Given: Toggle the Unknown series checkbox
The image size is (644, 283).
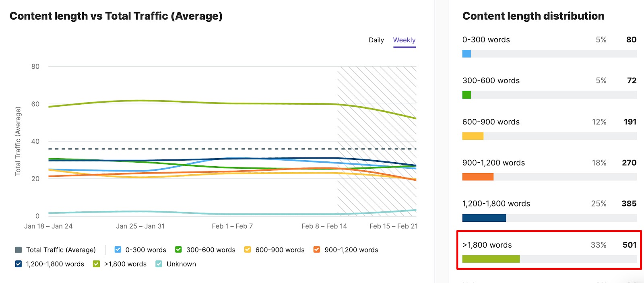Looking at the screenshot, I should click(159, 264).
